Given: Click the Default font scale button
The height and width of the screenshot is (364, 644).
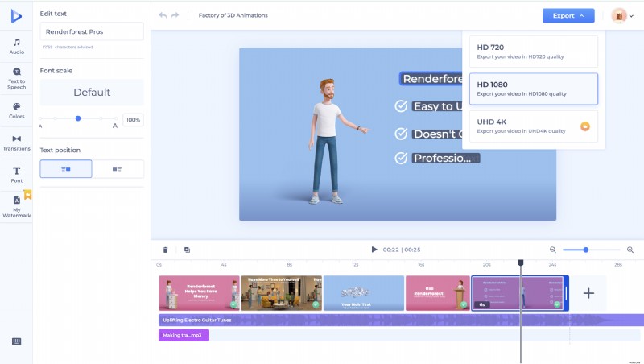Looking at the screenshot, I should point(92,92).
